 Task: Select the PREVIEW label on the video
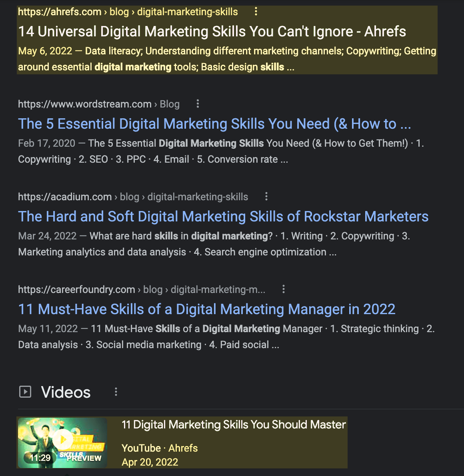click(x=85, y=458)
